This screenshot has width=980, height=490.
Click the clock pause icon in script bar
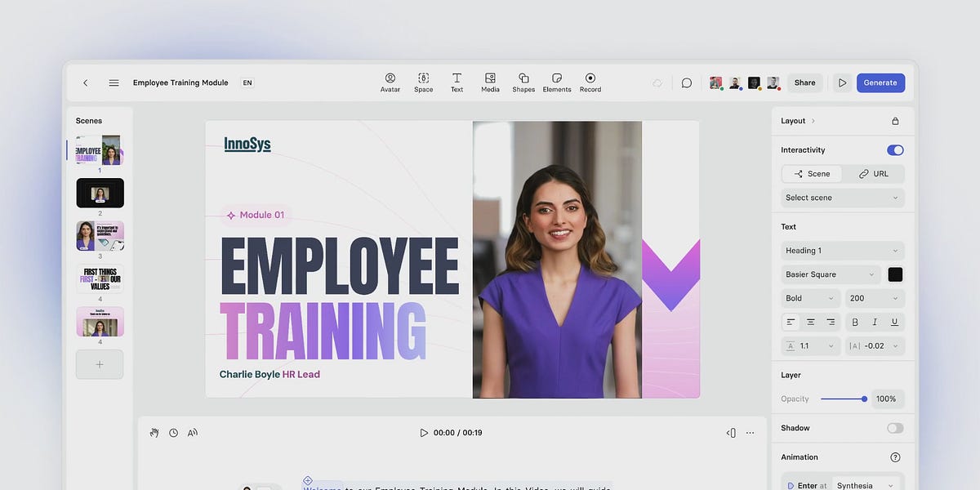[x=173, y=433]
